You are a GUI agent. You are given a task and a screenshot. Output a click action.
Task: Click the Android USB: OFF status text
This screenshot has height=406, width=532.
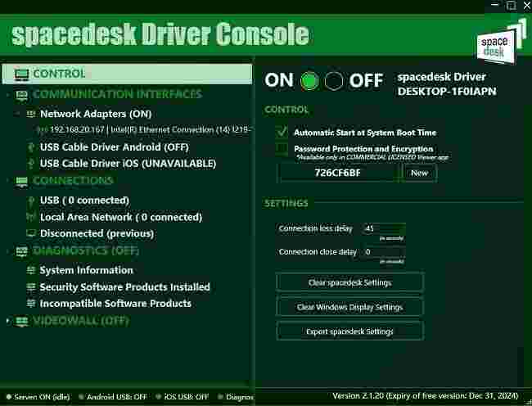click(x=117, y=397)
